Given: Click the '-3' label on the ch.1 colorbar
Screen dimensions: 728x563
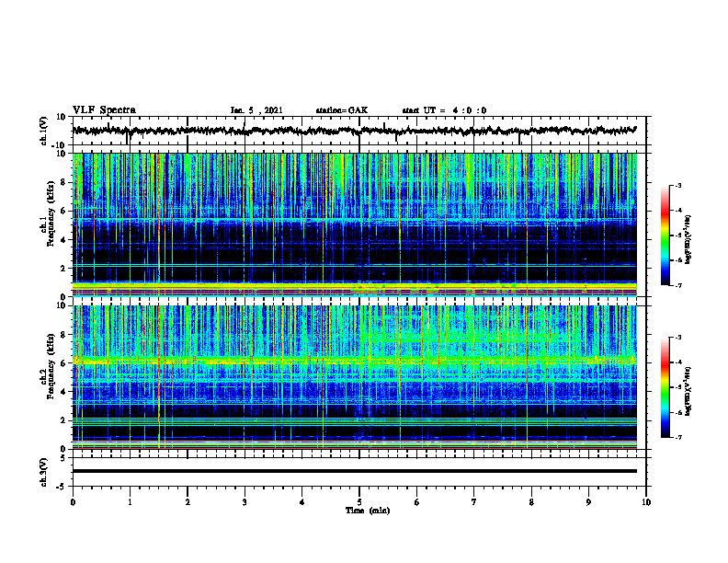Looking at the screenshot, I should click(677, 185).
